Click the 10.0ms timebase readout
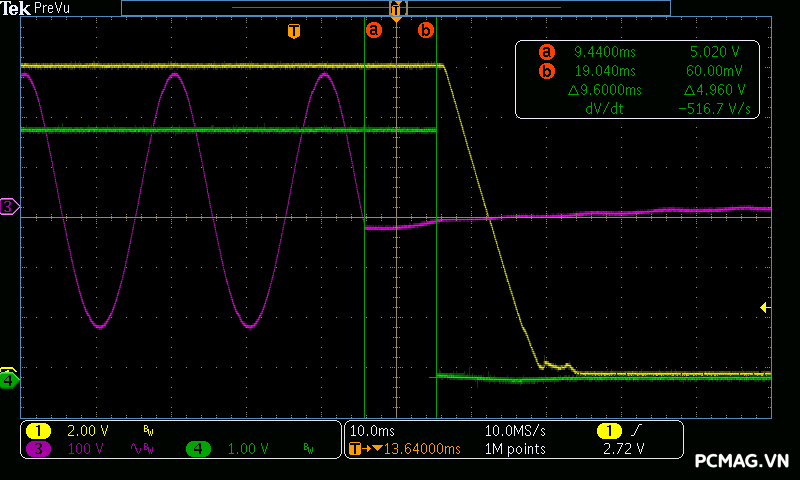This screenshot has height=480, width=800. (372, 430)
